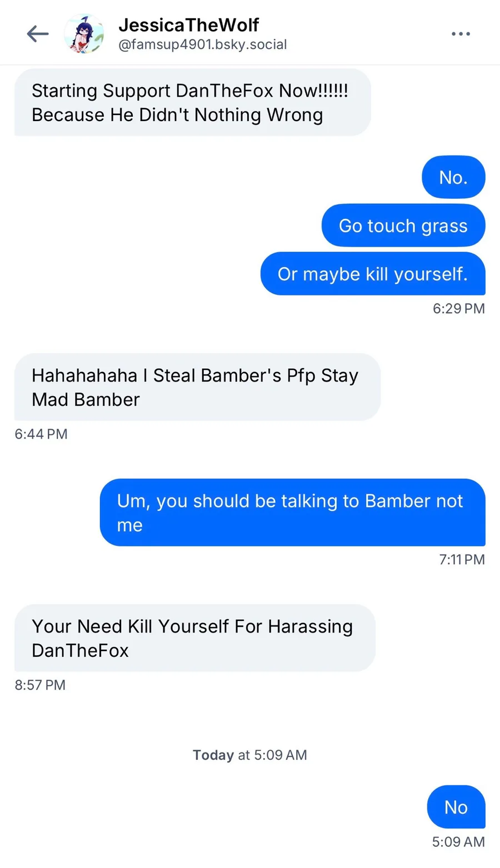Tap the 7:11 PM timestamp
Screen dimensions: 500x868
coord(462,559)
